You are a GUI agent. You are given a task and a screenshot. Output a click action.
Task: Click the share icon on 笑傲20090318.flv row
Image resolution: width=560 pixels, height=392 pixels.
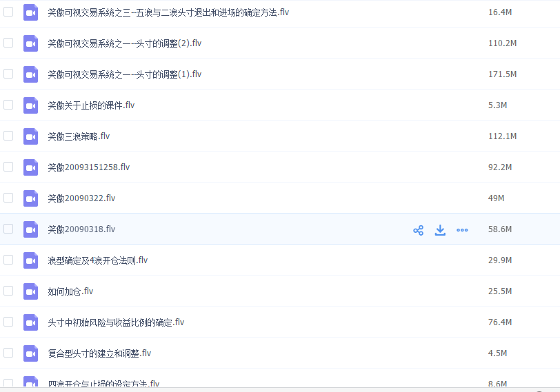(x=418, y=230)
